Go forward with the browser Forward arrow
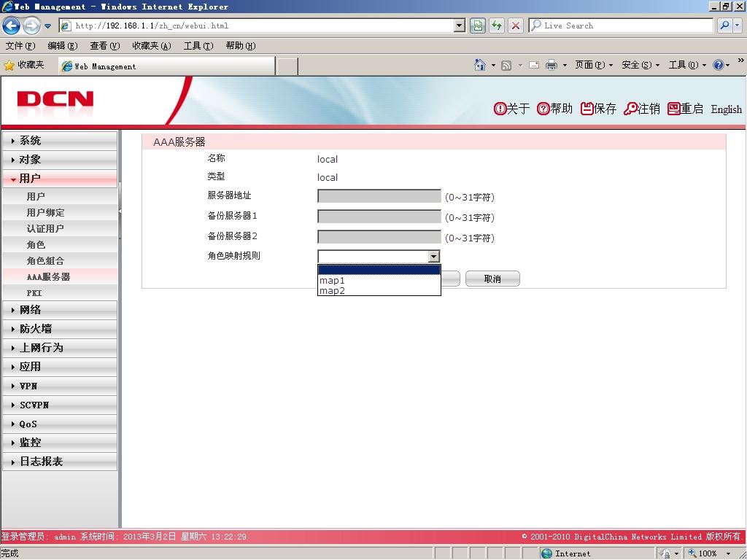Viewport: 747px width, 560px height. 31,26
